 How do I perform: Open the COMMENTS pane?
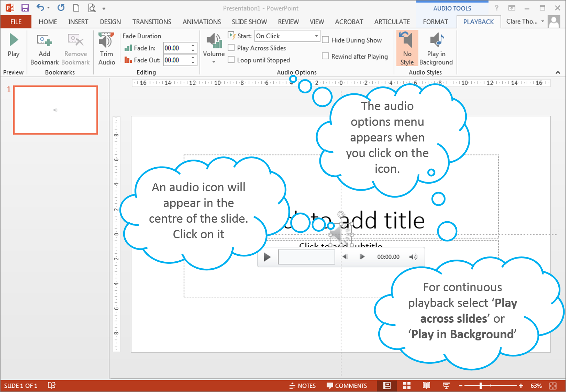click(347, 386)
